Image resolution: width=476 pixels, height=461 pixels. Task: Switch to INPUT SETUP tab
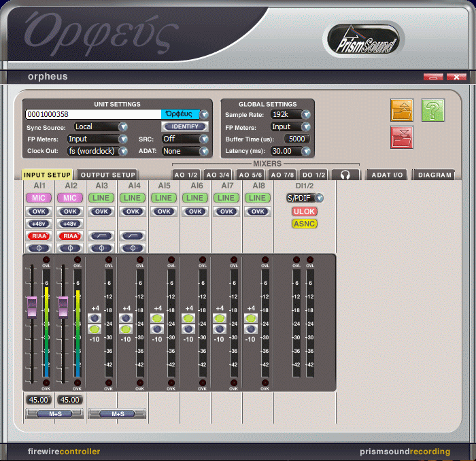(x=47, y=175)
